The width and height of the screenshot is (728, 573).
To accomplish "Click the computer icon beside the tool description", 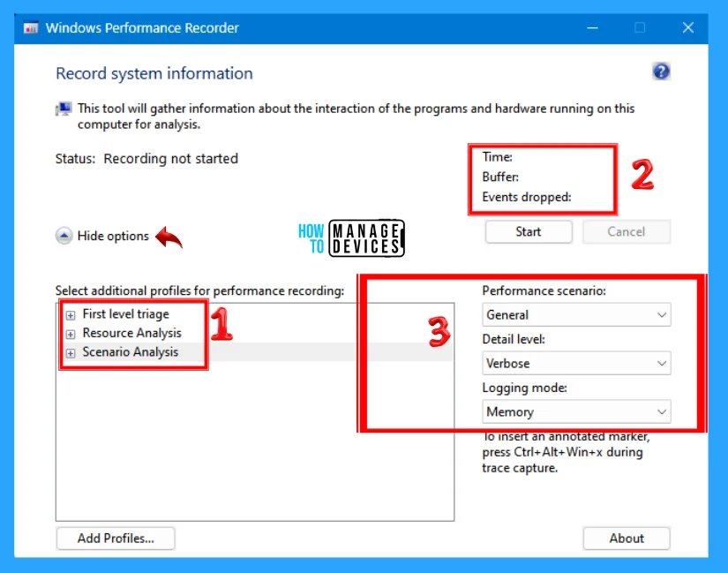I will [64, 109].
